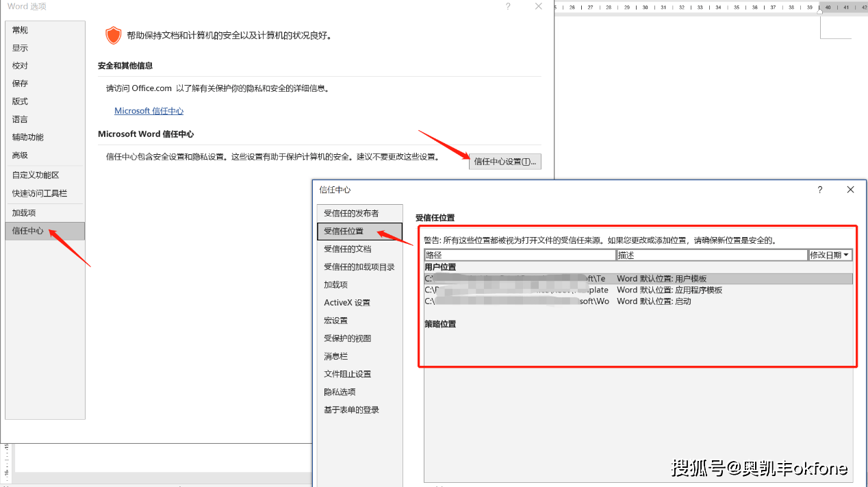The height and width of the screenshot is (487, 868).
Task: Click the 路径 column header
Action: pyautogui.click(x=520, y=255)
